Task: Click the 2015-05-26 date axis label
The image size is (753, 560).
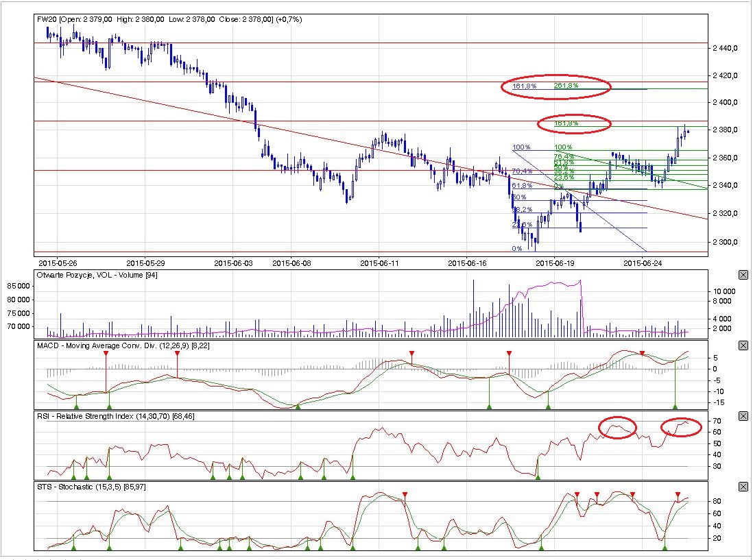Action: (57, 263)
